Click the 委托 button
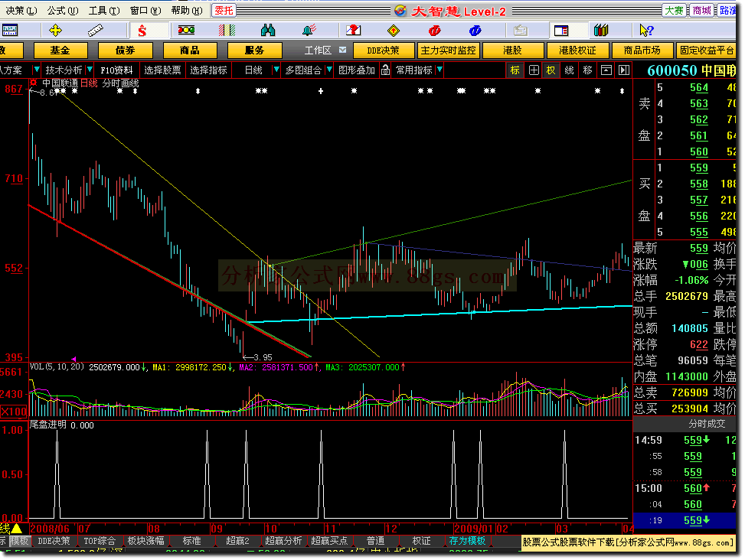 coord(224,11)
